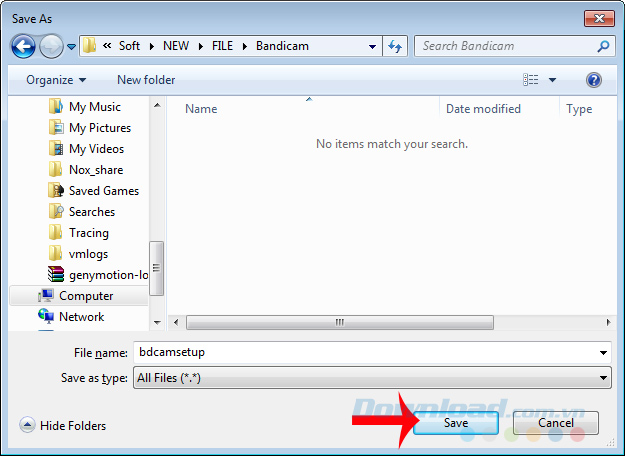The image size is (625, 456).
Task: Click New folder
Action: pyautogui.click(x=146, y=80)
